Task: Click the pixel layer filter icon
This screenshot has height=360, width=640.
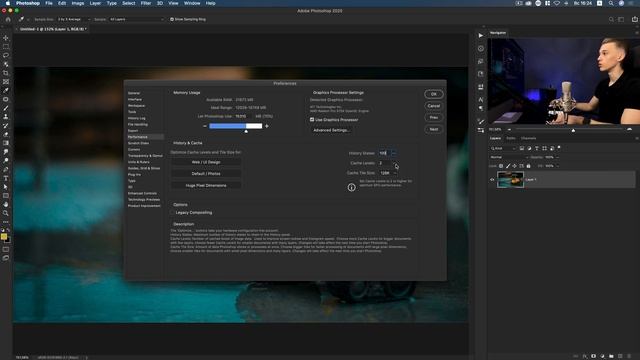Action: (x=522, y=148)
